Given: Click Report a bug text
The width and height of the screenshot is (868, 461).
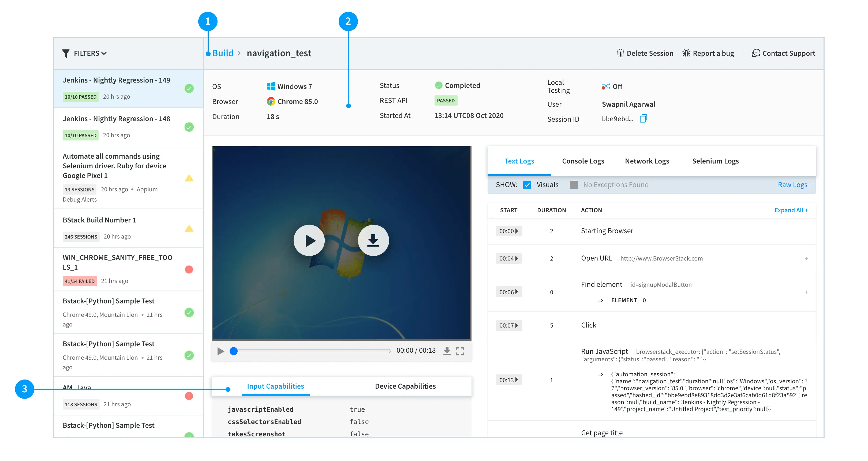Looking at the screenshot, I should tap(713, 53).
